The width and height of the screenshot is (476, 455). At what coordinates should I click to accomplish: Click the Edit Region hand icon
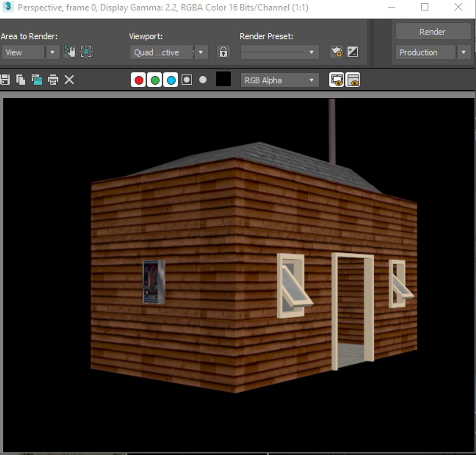click(70, 52)
